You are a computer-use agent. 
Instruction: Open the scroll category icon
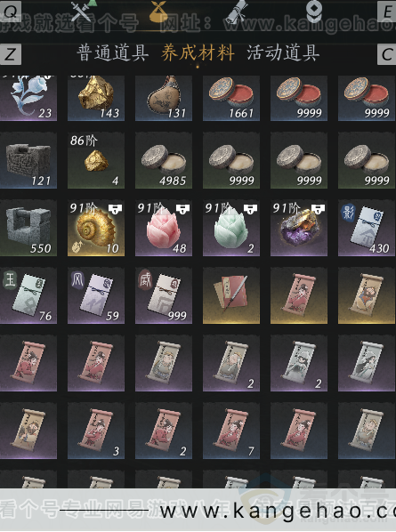[x=238, y=11]
